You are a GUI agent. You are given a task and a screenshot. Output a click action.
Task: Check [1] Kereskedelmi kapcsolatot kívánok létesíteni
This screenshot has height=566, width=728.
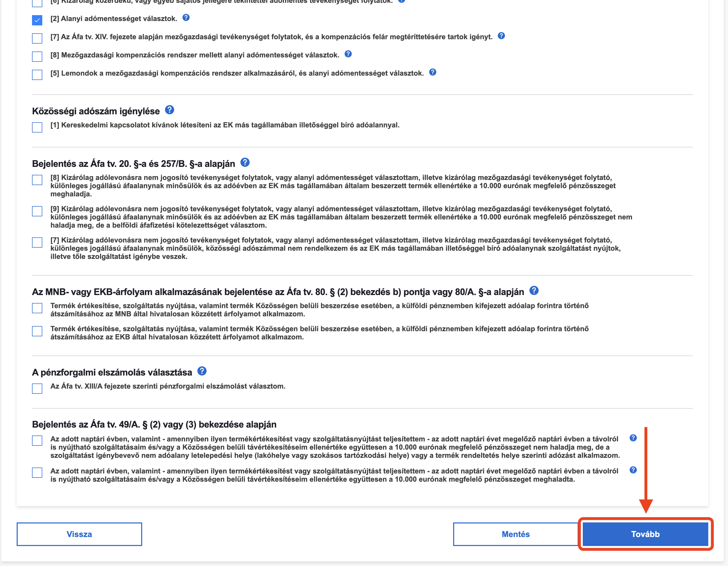click(x=37, y=127)
